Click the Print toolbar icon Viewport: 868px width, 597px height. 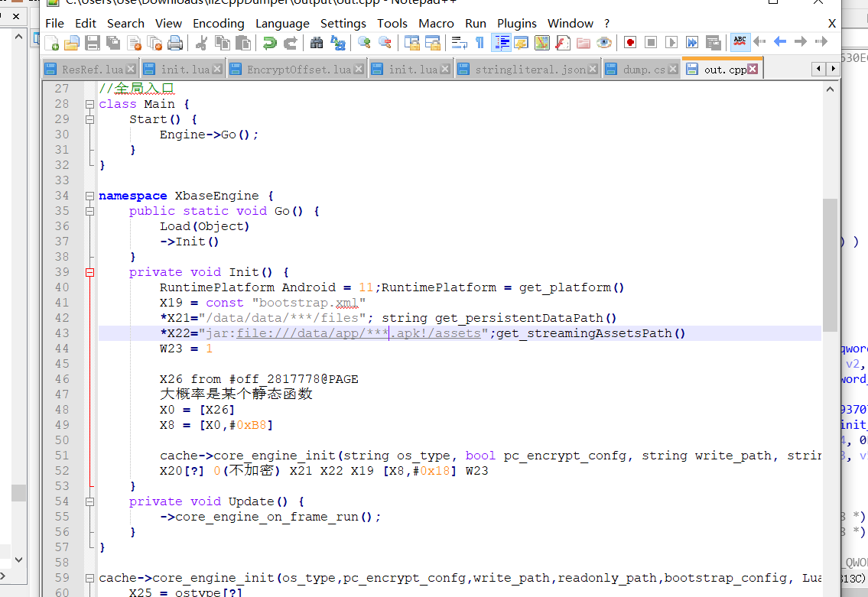click(175, 43)
